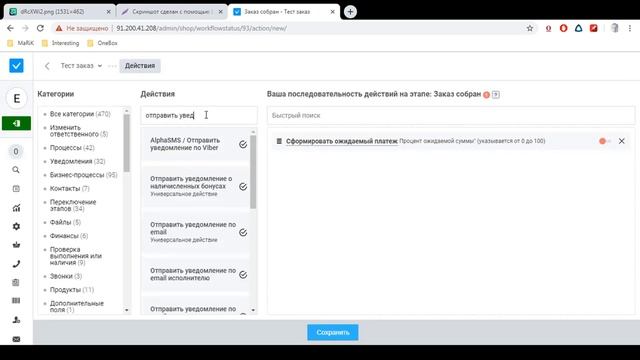Click the Сохранить button

(333, 332)
